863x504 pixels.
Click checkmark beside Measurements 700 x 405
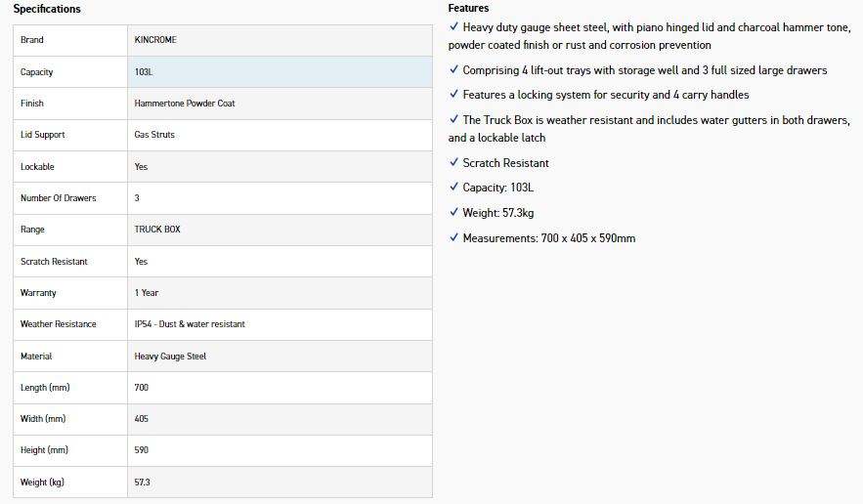click(453, 237)
